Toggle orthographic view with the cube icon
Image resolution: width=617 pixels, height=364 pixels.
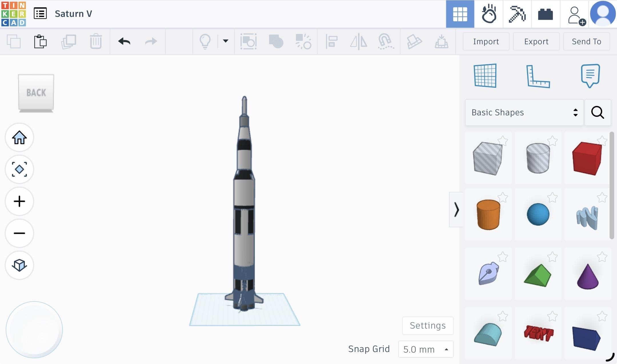(19, 265)
